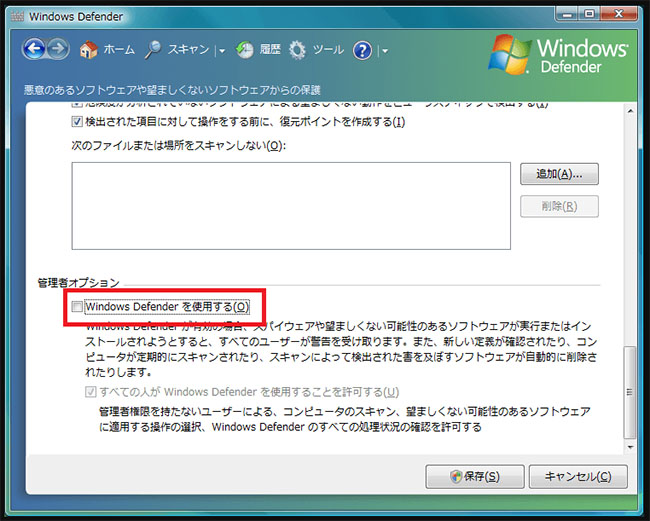Click the vertical scrollbar thumb
The image size is (650, 521).
630,392
